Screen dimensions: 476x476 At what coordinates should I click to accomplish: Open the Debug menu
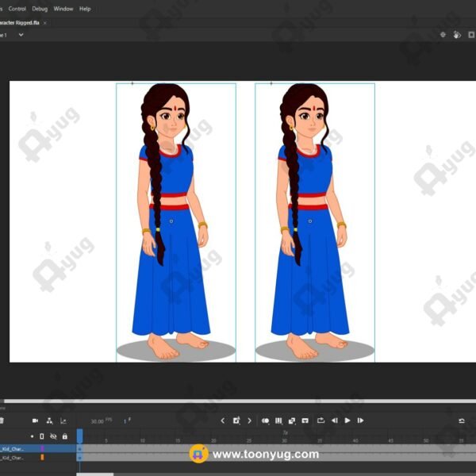point(40,9)
